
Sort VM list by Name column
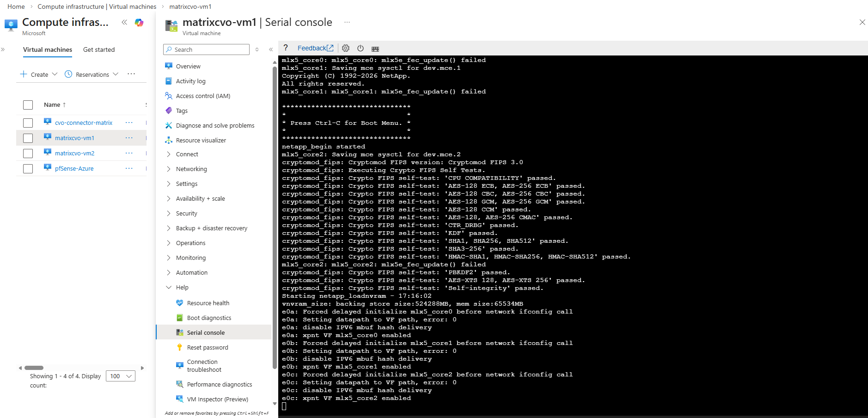pos(55,105)
